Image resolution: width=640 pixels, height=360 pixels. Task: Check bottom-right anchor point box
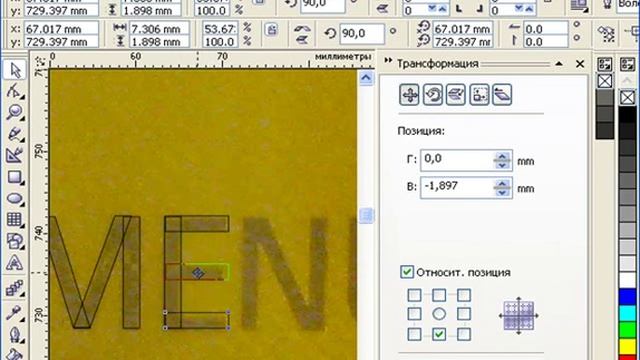click(464, 334)
